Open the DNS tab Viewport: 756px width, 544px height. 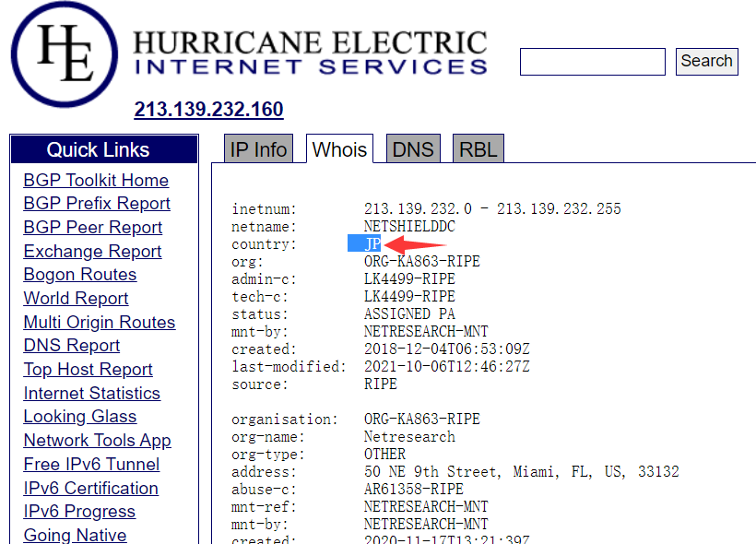413,149
